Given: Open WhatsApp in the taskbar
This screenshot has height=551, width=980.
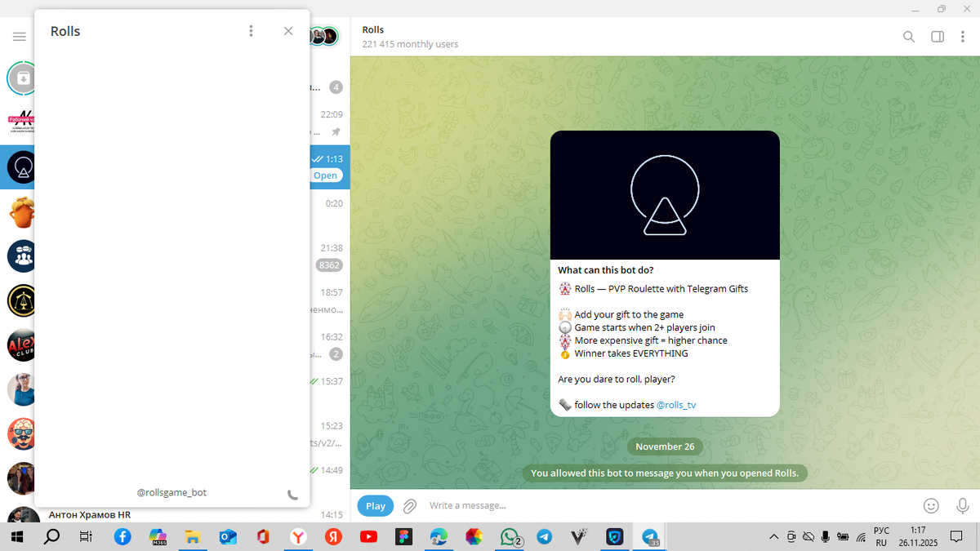Looking at the screenshot, I should [x=511, y=537].
